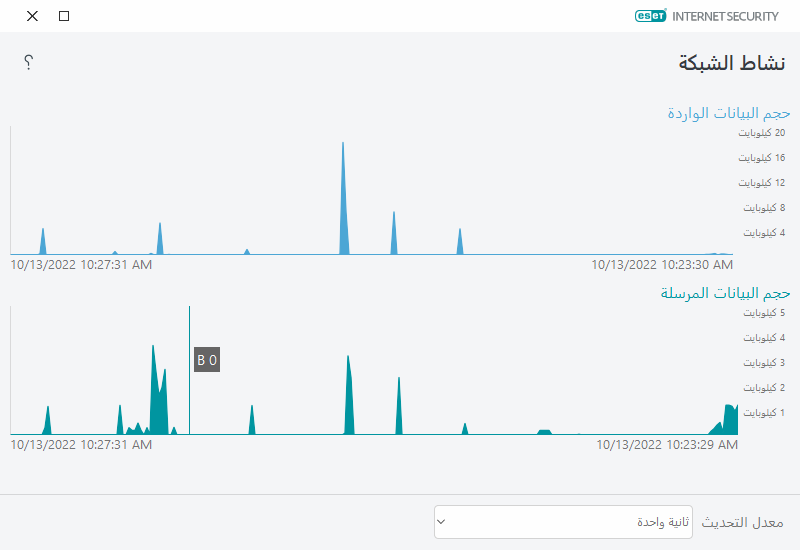
Task: Click the 'نشاط الشبكة' heading
Action: [732, 63]
